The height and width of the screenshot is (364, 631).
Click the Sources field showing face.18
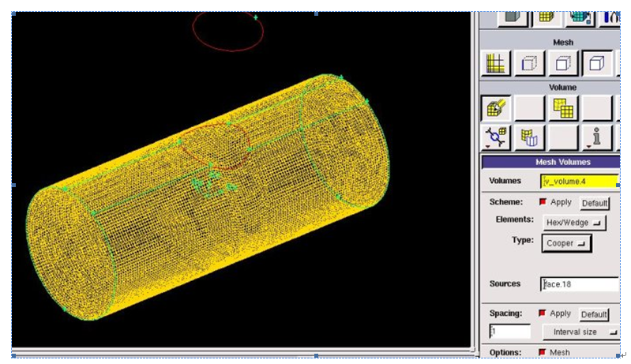pyautogui.click(x=579, y=283)
